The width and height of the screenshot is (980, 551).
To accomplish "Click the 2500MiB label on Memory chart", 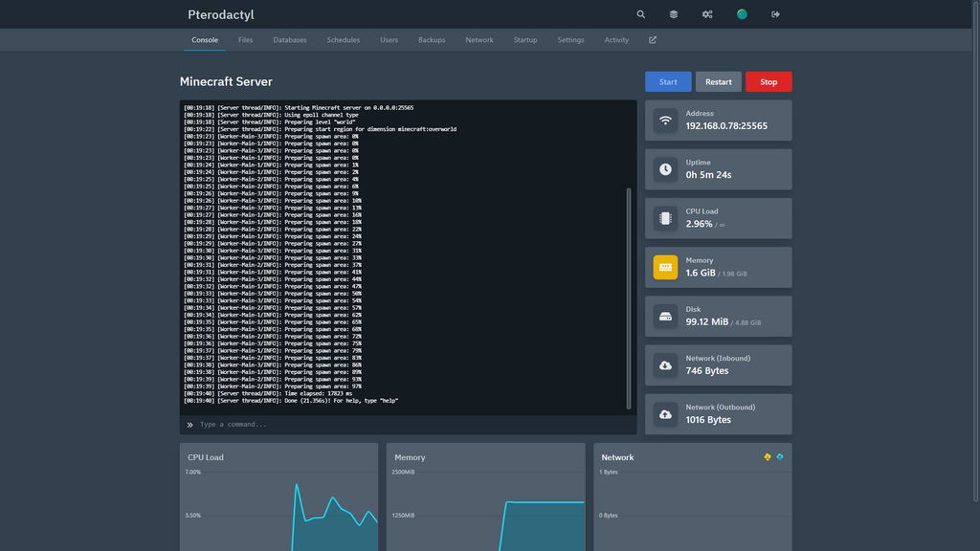I will click(x=403, y=473).
